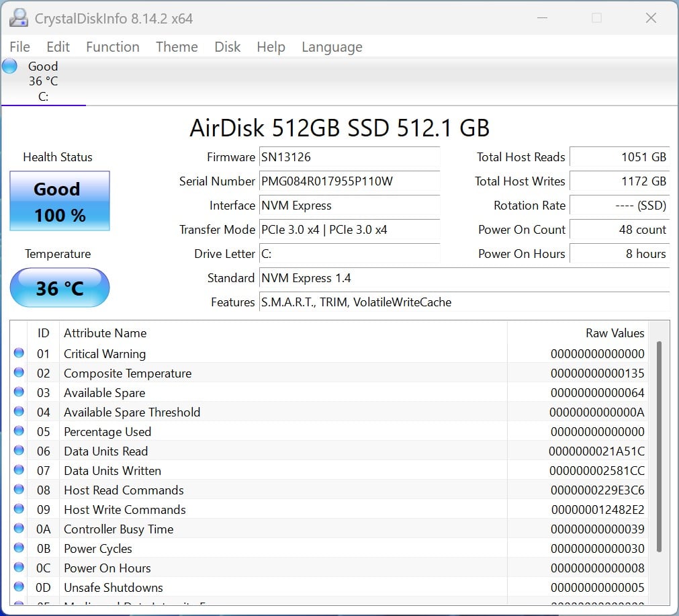679x616 pixels.
Task: Click the Total Host Reads value 1051 GB
Action: click(620, 157)
